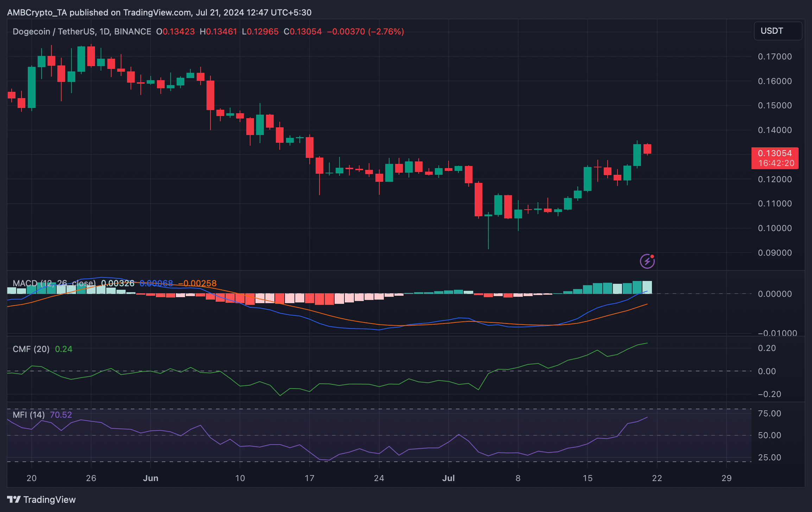Click the MACD (12, 26, close) indicator label

[54, 283]
